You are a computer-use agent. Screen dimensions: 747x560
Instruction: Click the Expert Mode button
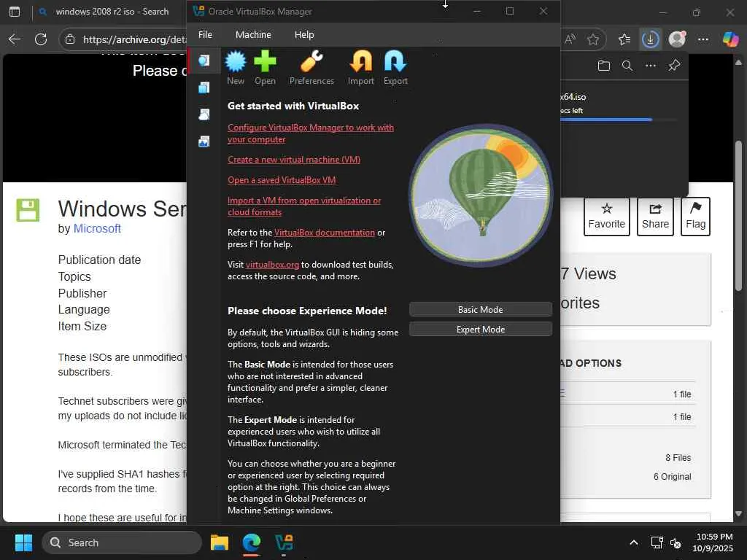point(481,330)
